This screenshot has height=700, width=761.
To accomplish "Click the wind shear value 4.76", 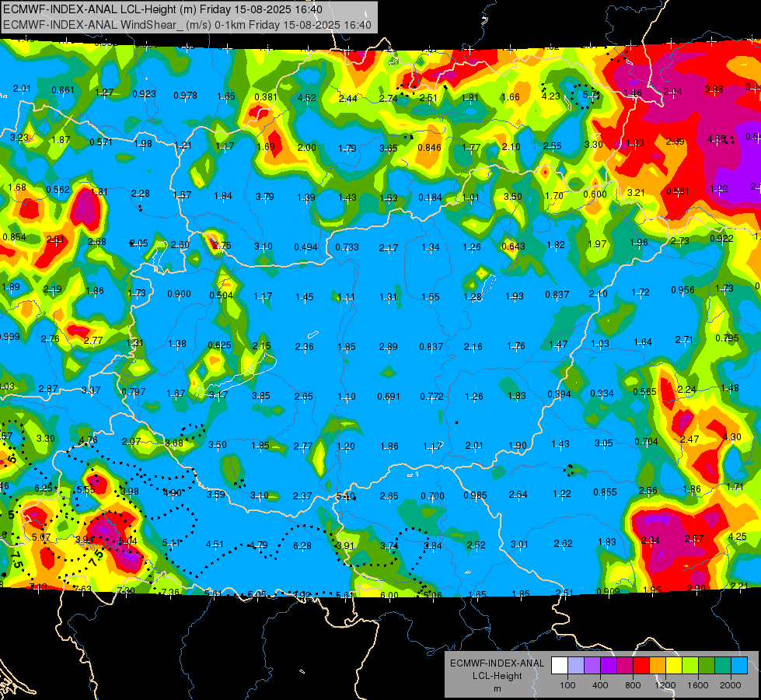I will pos(89,440).
